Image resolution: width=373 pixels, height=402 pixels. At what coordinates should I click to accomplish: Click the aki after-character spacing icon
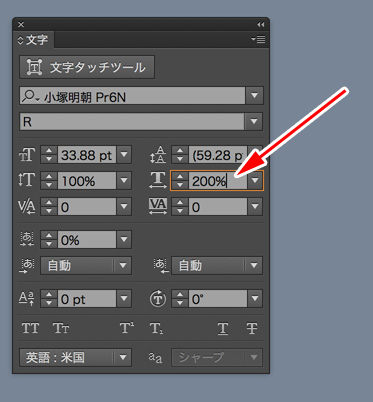click(x=160, y=266)
